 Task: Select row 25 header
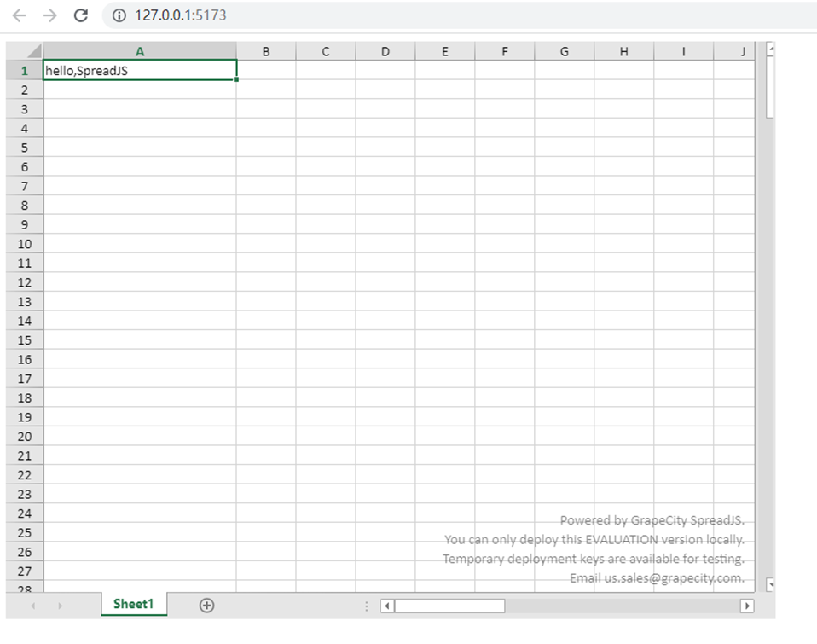coord(25,532)
